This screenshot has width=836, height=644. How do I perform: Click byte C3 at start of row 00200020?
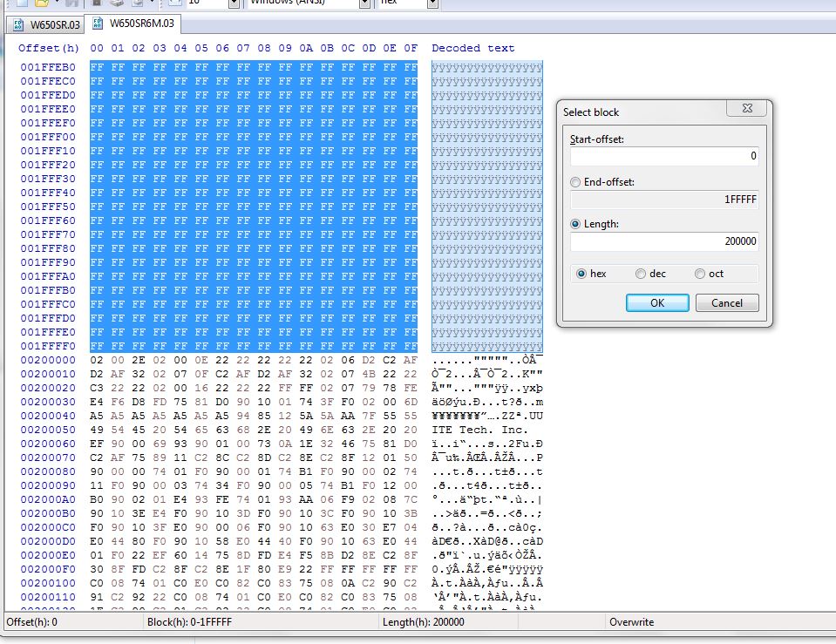point(97,388)
